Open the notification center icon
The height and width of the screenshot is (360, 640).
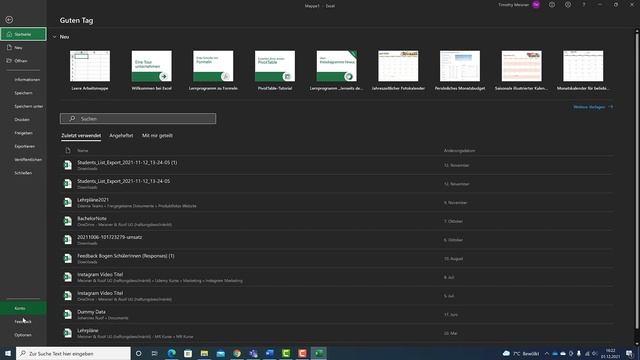[x=629, y=353]
